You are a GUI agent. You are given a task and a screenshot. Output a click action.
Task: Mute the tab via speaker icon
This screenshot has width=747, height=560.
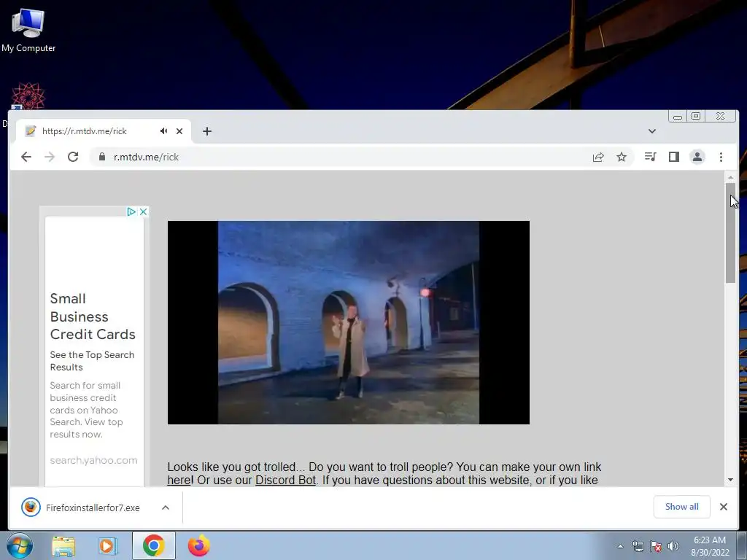pyautogui.click(x=164, y=131)
